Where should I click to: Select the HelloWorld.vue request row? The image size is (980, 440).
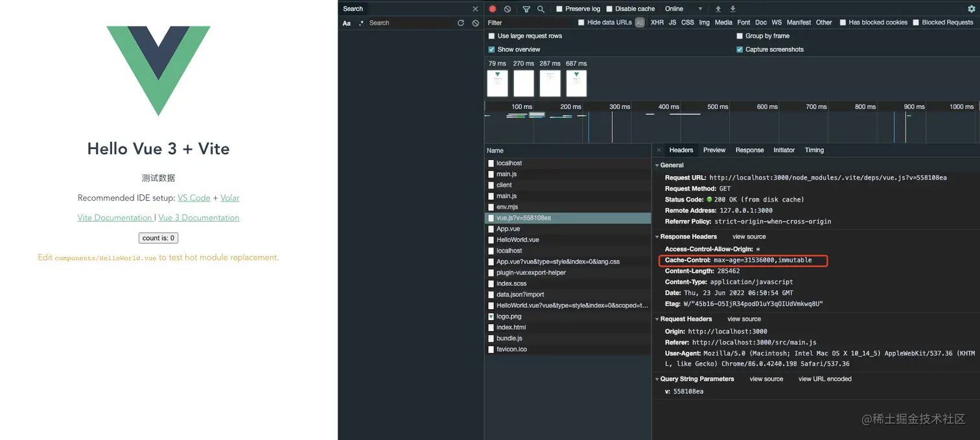[568, 240]
